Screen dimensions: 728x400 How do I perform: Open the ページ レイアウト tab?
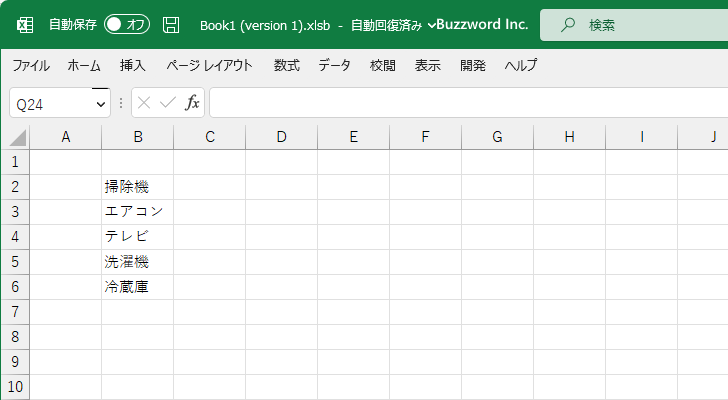(x=209, y=65)
